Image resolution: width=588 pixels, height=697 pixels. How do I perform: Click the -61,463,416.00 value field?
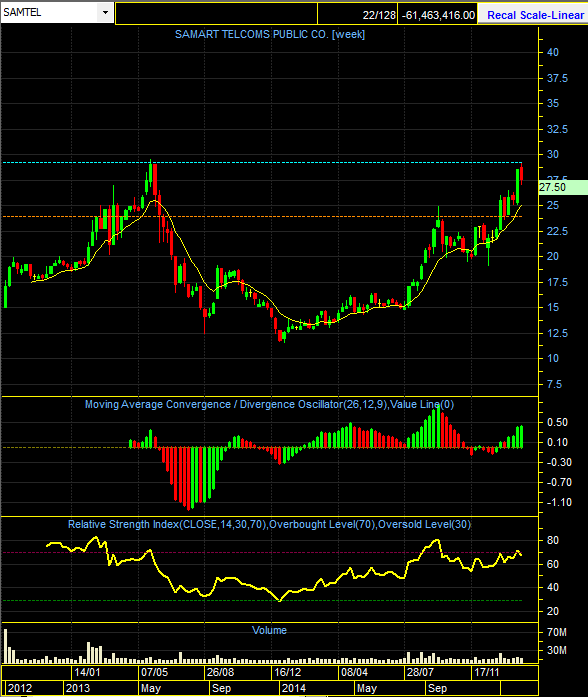tap(438, 15)
